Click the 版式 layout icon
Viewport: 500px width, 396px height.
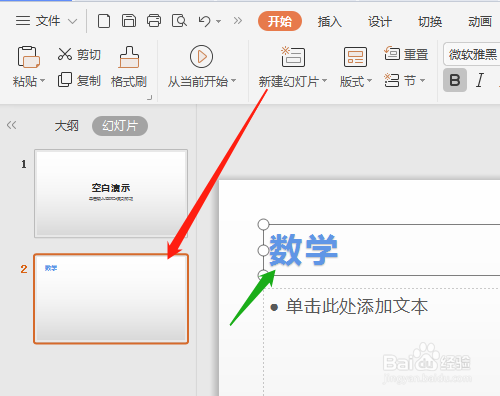(x=355, y=57)
